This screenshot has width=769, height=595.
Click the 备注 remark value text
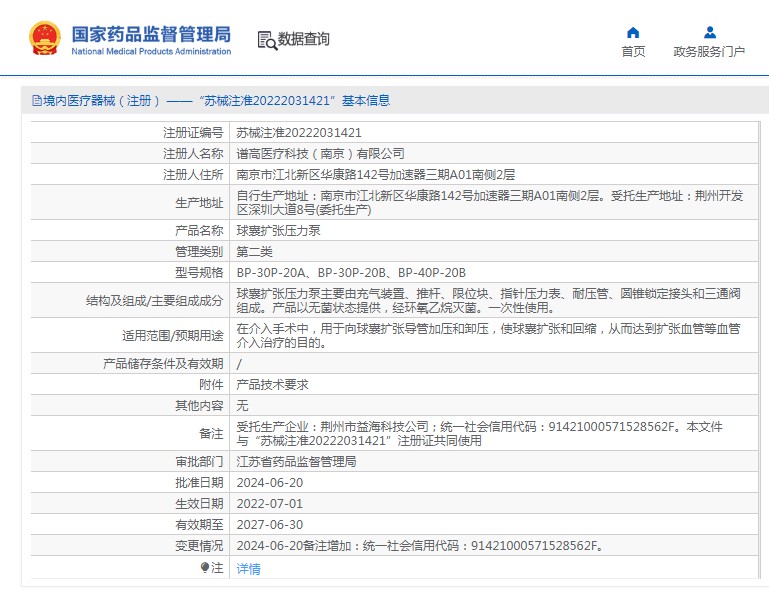pos(480,434)
